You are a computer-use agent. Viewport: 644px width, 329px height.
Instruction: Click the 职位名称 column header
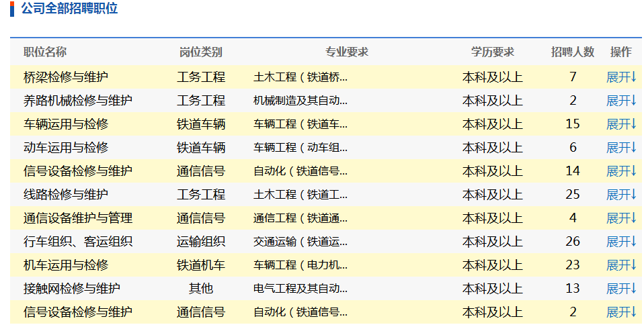(45, 52)
